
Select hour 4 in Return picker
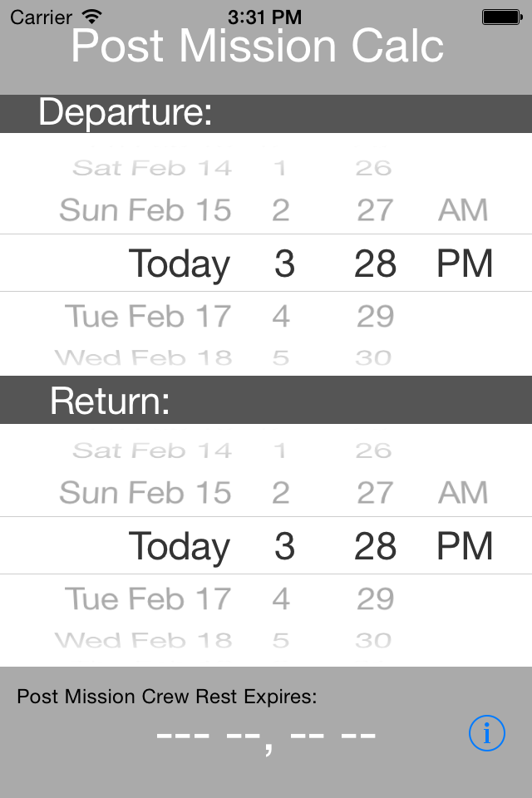point(281,599)
